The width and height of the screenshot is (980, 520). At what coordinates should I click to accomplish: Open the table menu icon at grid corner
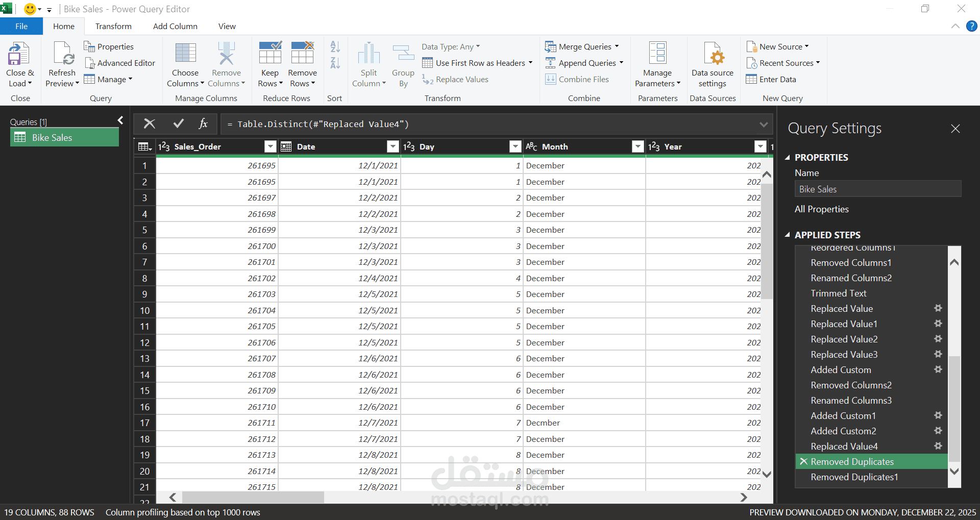coord(145,147)
